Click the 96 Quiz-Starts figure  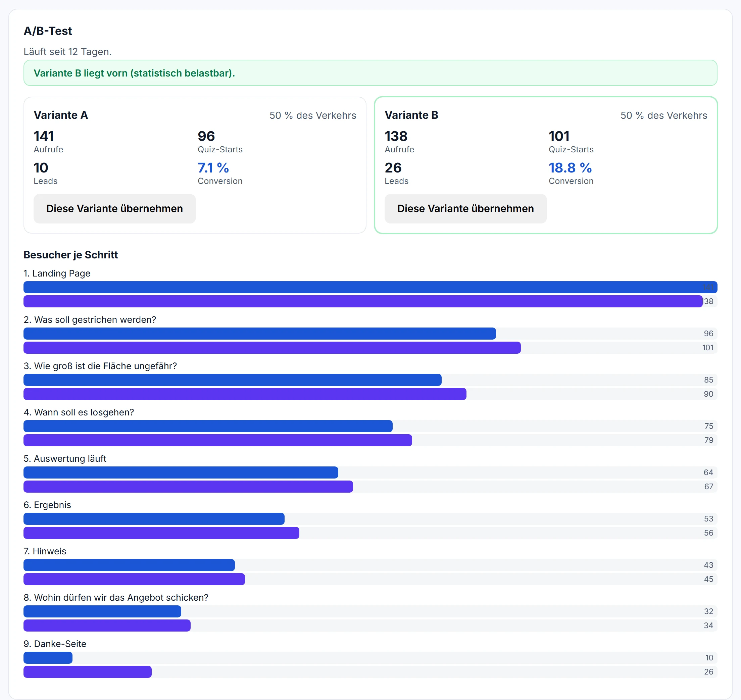pyautogui.click(x=206, y=136)
